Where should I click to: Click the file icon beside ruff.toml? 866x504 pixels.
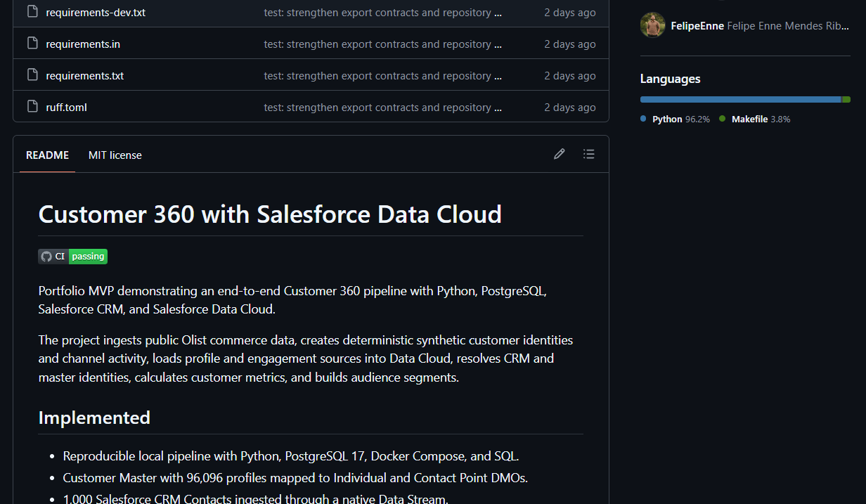(x=32, y=107)
